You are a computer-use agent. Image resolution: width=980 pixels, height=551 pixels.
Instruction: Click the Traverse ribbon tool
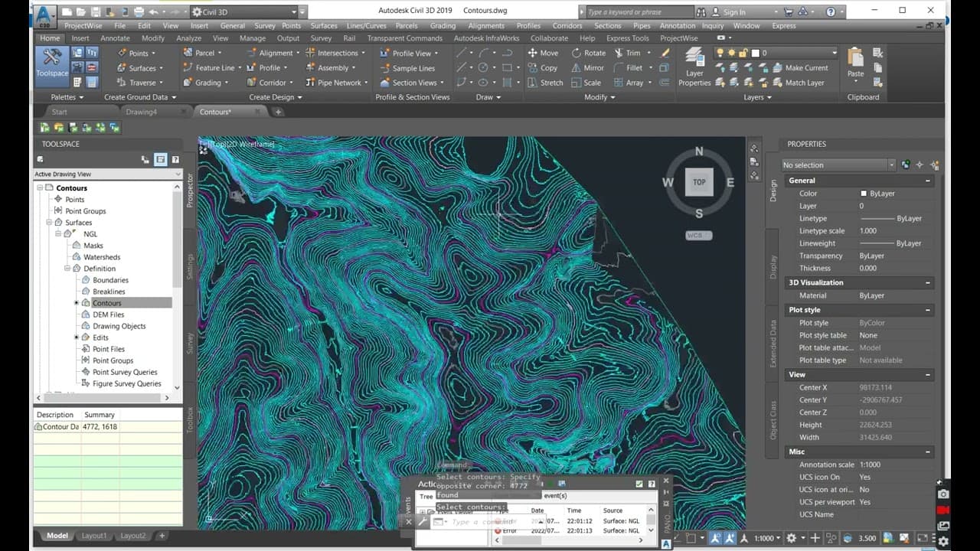click(136, 83)
